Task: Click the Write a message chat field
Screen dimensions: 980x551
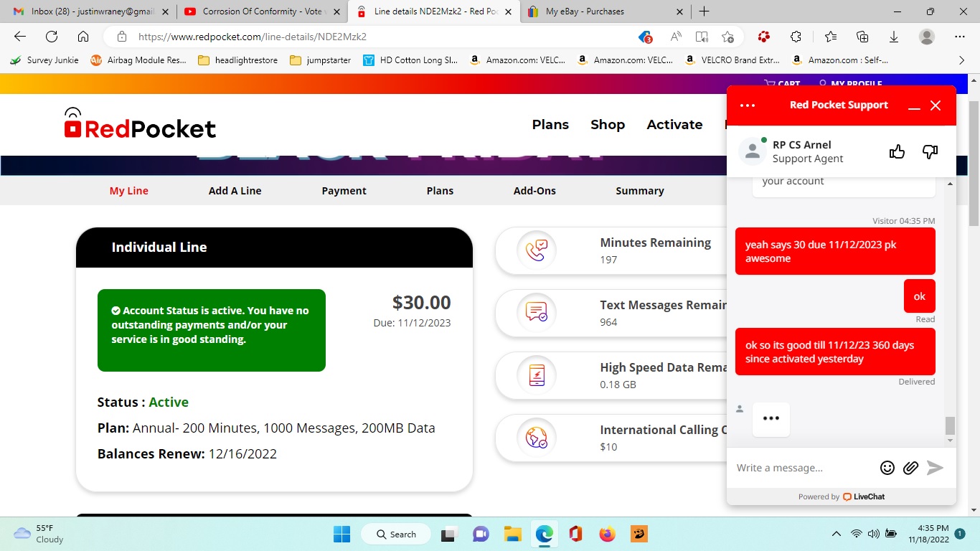Action: point(804,468)
